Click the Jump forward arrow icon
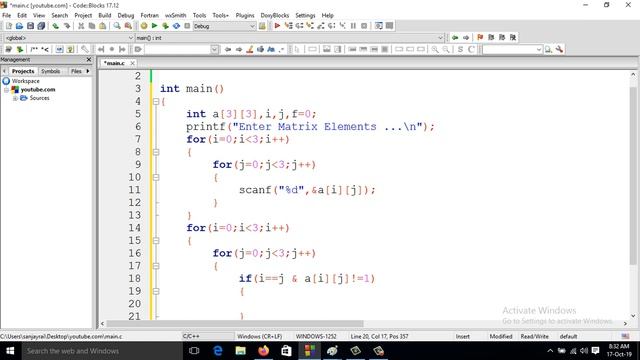Image resolution: width=640 pixels, height=360 pixels. pyautogui.click(x=466, y=38)
